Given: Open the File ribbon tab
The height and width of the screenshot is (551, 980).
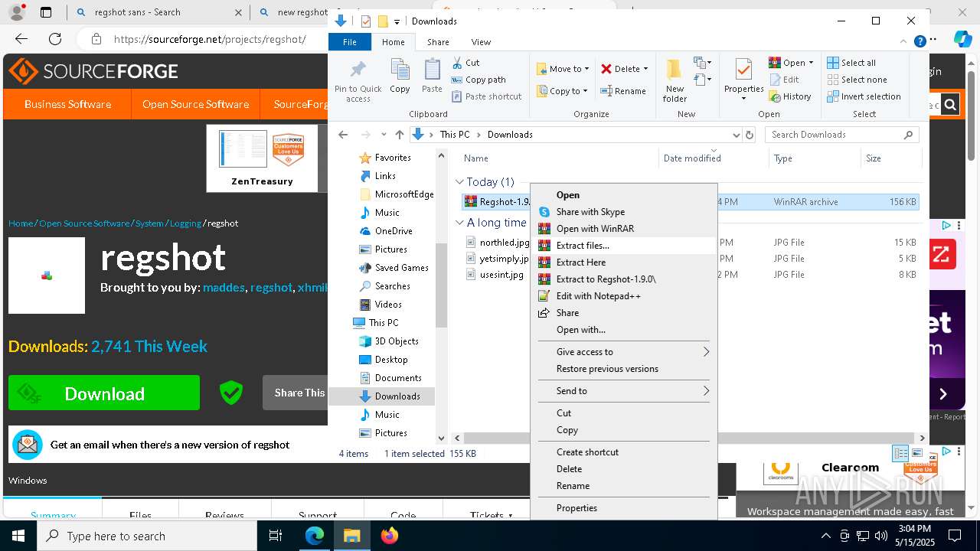Looking at the screenshot, I should [349, 42].
